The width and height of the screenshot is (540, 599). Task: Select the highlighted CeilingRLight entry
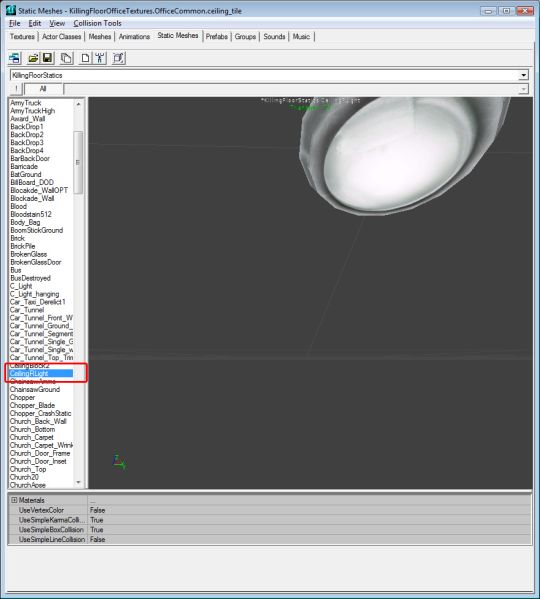(41, 374)
